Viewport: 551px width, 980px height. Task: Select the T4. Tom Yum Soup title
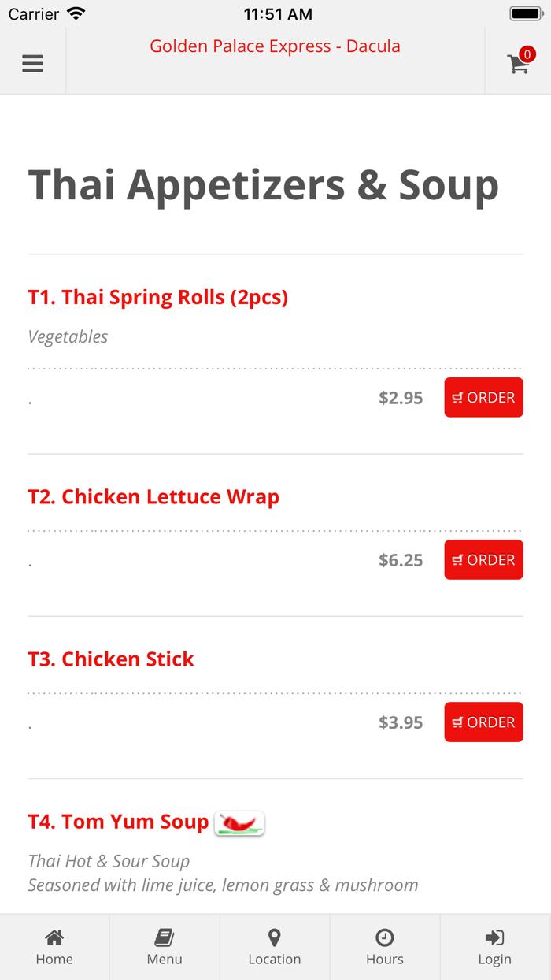(118, 822)
